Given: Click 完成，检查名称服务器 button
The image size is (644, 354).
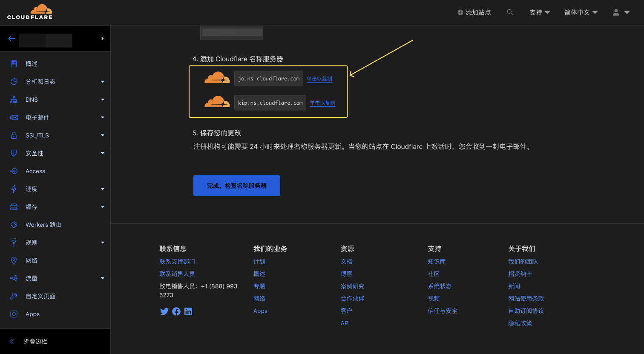Looking at the screenshot, I should point(237,186).
